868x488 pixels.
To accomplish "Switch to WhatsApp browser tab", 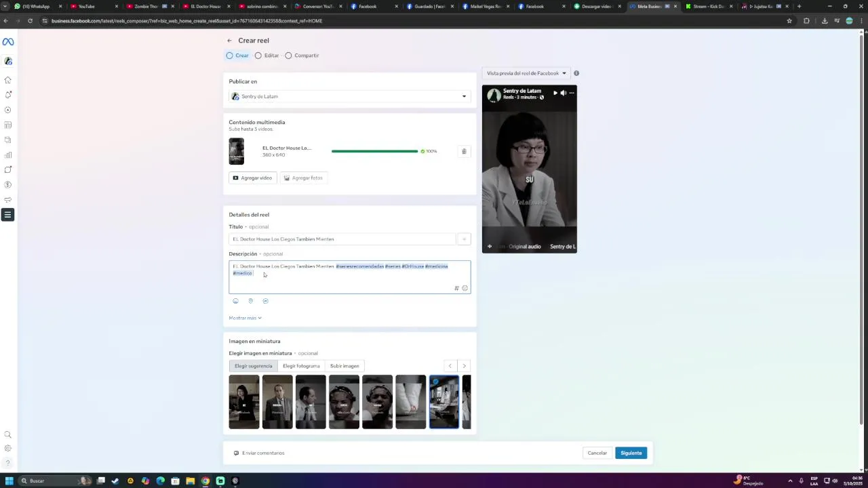I will pyautogui.click(x=37, y=6).
